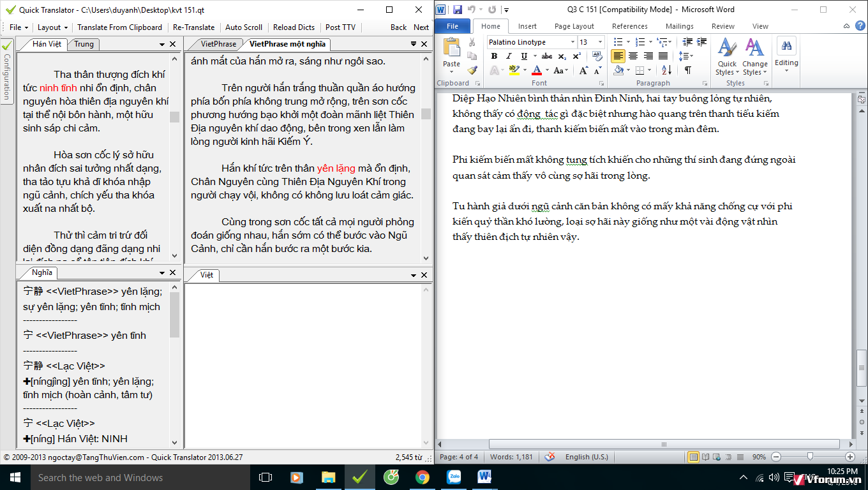Click the Italic formatting icon
This screenshot has width=868, height=490.
point(509,56)
